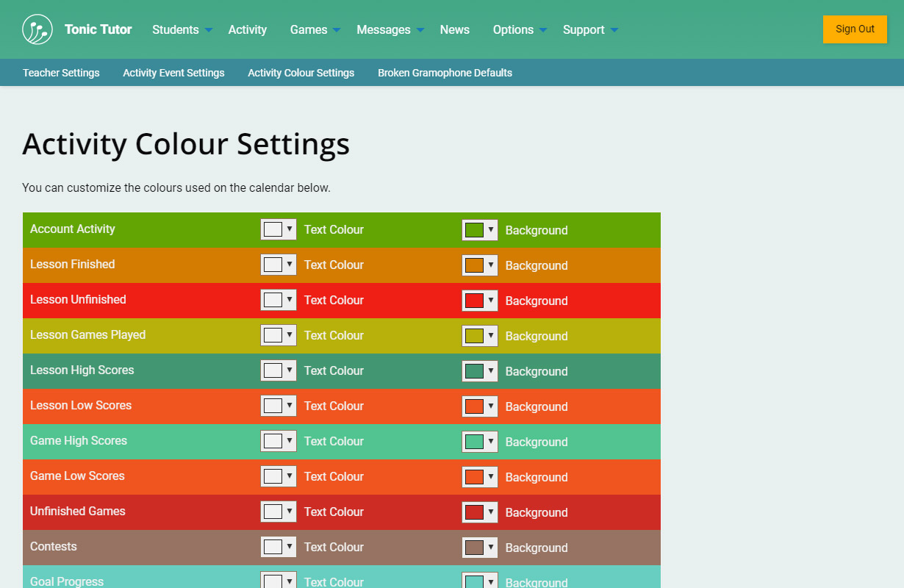Click the Sign Out button
Image resolution: width=904 pixels, height=588 pixels.
click(854, 29)
